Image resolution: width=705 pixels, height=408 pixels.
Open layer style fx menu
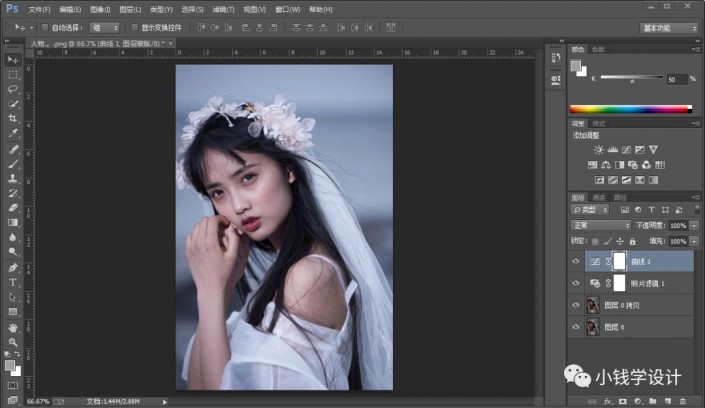point(607,401)
